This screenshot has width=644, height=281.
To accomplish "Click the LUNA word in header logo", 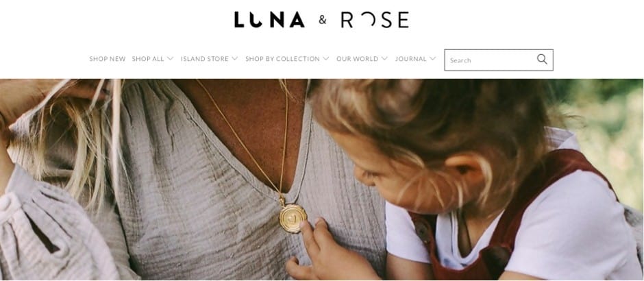I will coord(269,20).
